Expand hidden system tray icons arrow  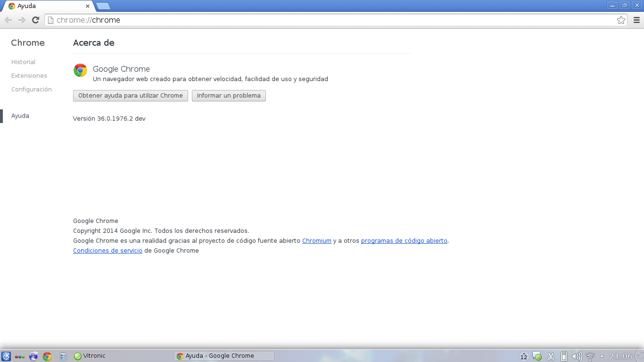pos(602,356)
